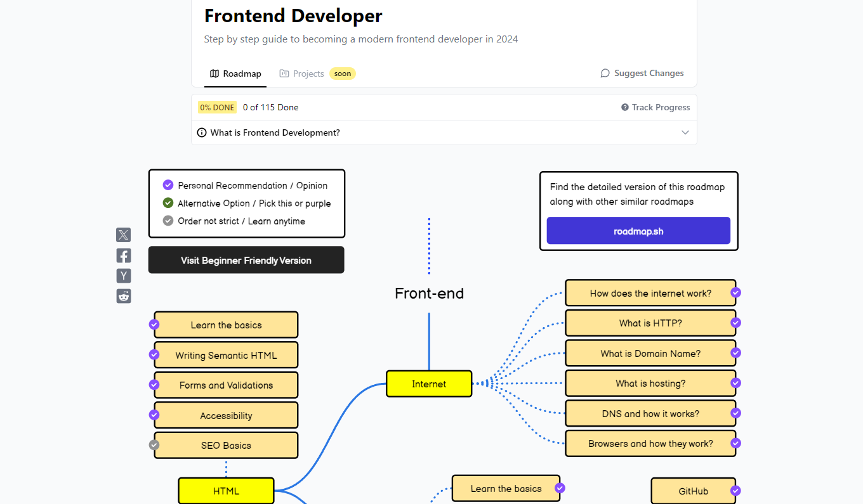Open What is hosting? node

coord(650,383)
